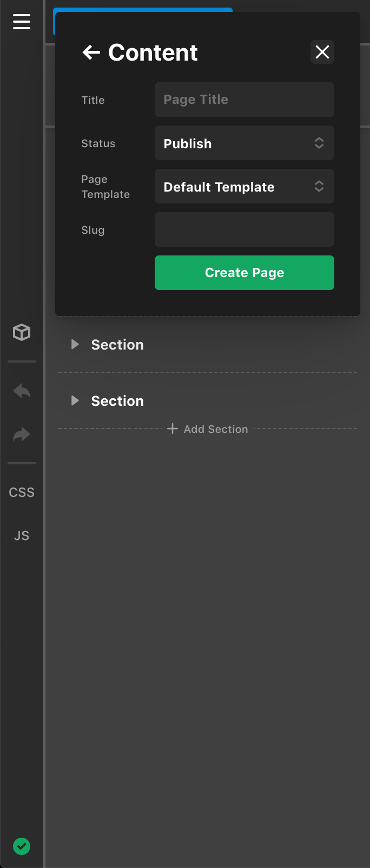Open the CSS editor
370x868 pixels.
pos(22,492)
